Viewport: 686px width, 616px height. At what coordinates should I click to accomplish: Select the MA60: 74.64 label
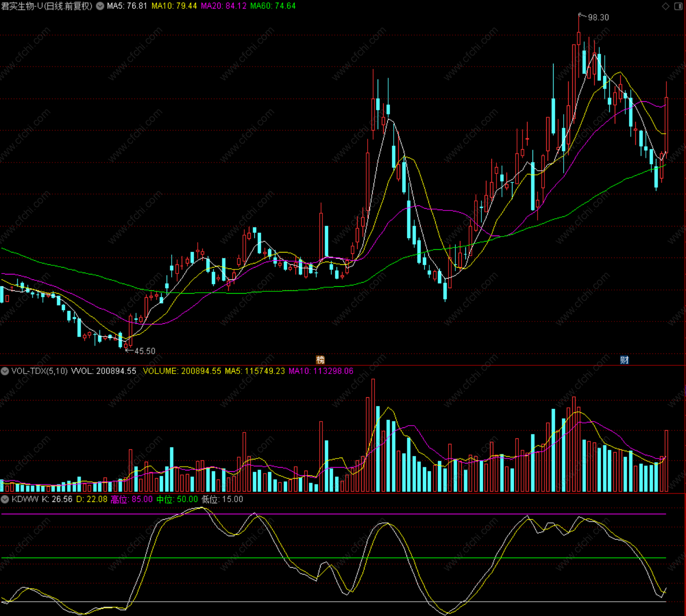point(273,6)
